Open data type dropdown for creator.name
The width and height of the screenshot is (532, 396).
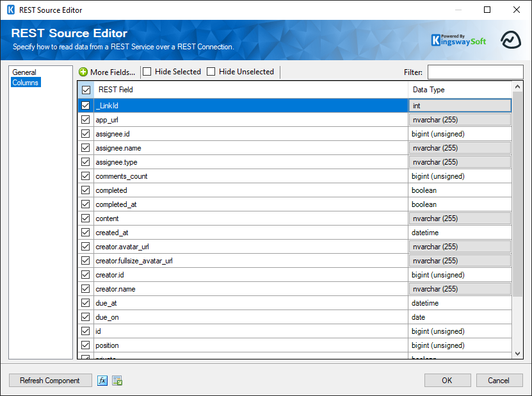tap(460, 289)
